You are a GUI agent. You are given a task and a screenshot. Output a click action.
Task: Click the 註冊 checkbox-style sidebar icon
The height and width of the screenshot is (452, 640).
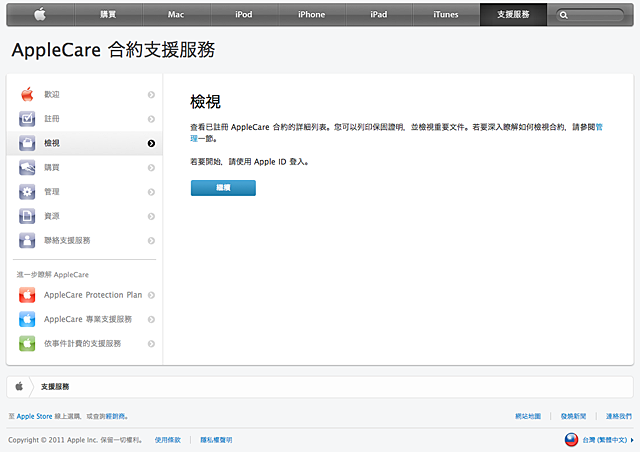27,119
